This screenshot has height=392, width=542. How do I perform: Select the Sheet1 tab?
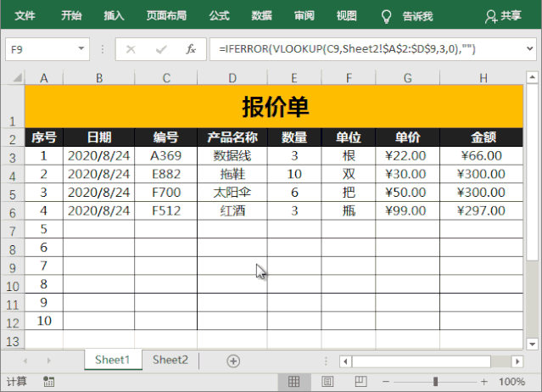coord(112,361)
